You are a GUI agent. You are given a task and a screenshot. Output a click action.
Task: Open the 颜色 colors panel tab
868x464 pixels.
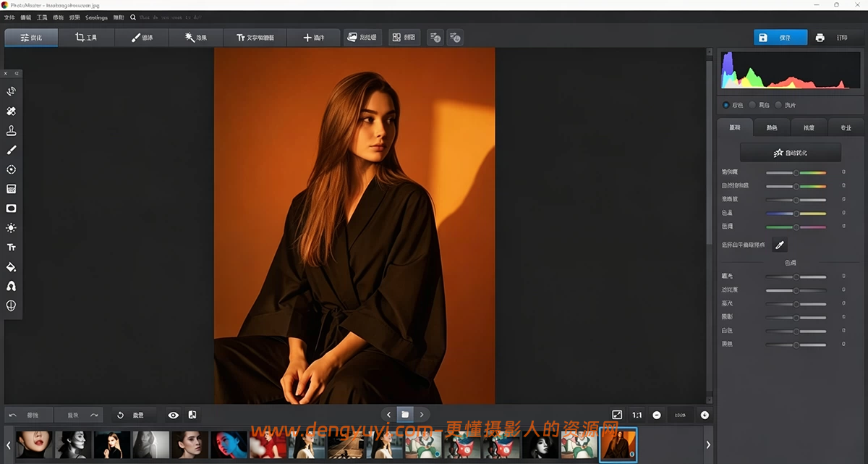click(x=772, y=127)
